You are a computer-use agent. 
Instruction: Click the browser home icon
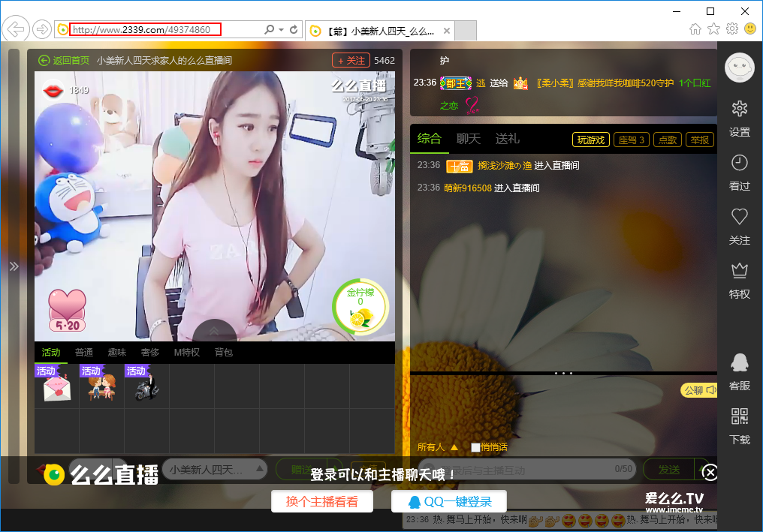click(x=695, y=29)
